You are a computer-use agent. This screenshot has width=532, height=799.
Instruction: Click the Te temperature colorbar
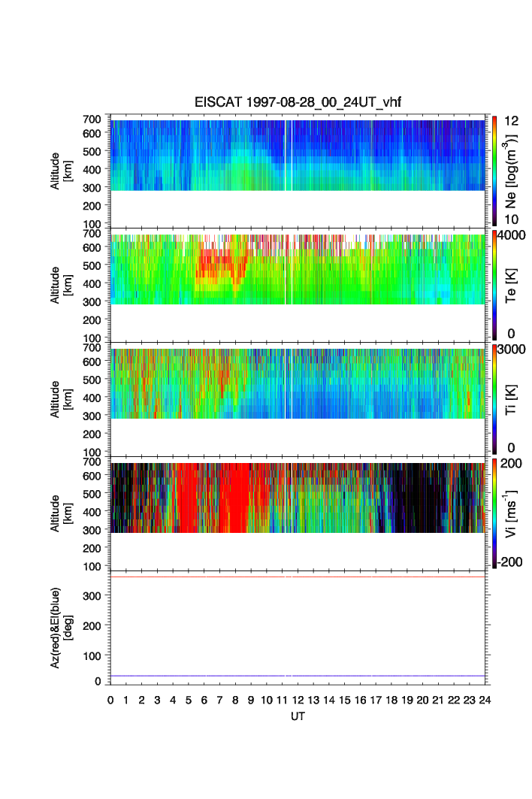point(494,286)
